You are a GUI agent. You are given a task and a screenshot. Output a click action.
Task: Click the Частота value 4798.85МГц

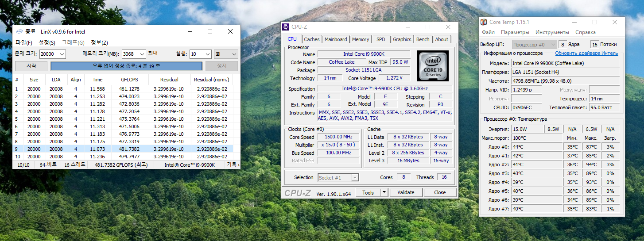566,81
